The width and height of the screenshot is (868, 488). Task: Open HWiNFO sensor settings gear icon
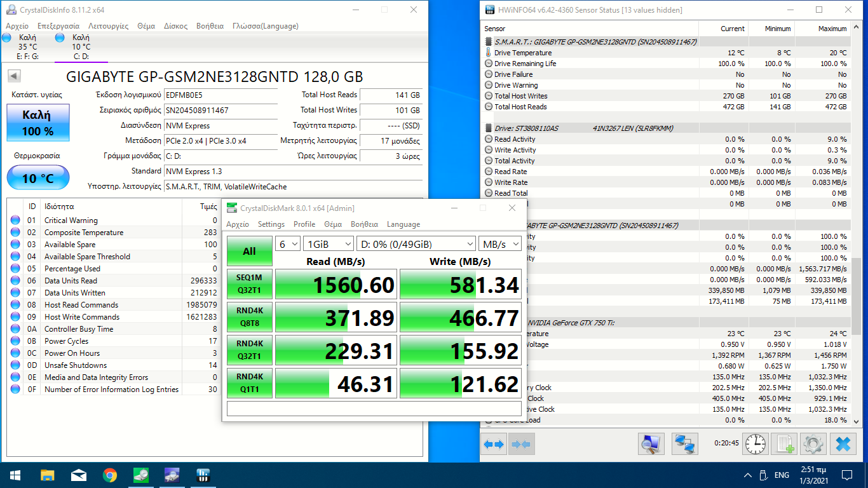tap(813, 444)
